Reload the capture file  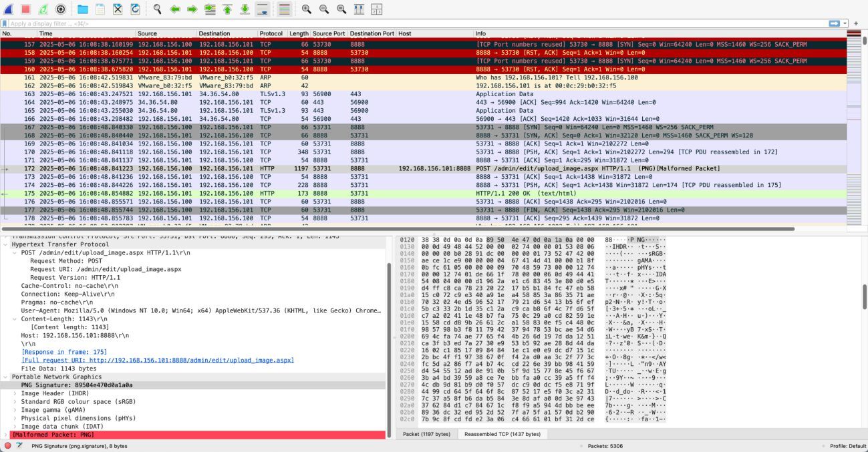135,9
